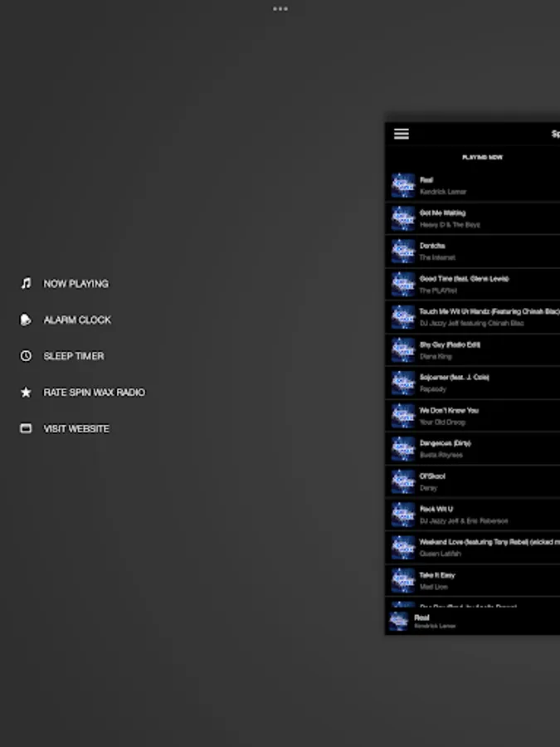Select the Ol'Skool track thumbnail
Image resolution: width=560 pixels, height=747 pixels.
pyautogui.click(x=403, y=481)
